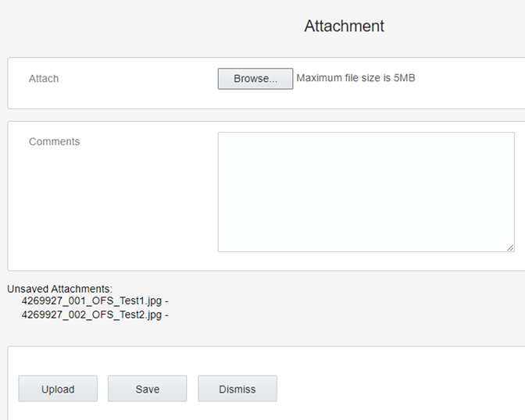Screen dimensions: 525x420
Task: Open the Browse... file chooser
Action: (x=255, y=79)
